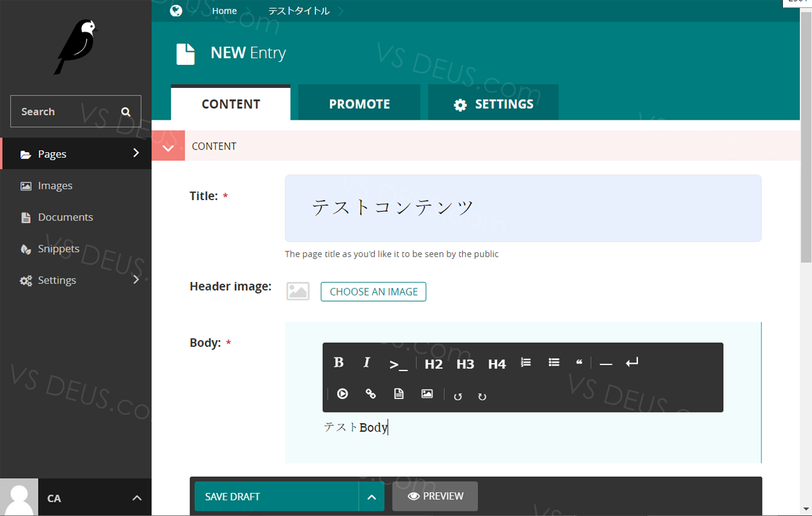Apply italic formatting in the Body editor
This screenshot has width=812, height=516.
click(x=367, y=362)
